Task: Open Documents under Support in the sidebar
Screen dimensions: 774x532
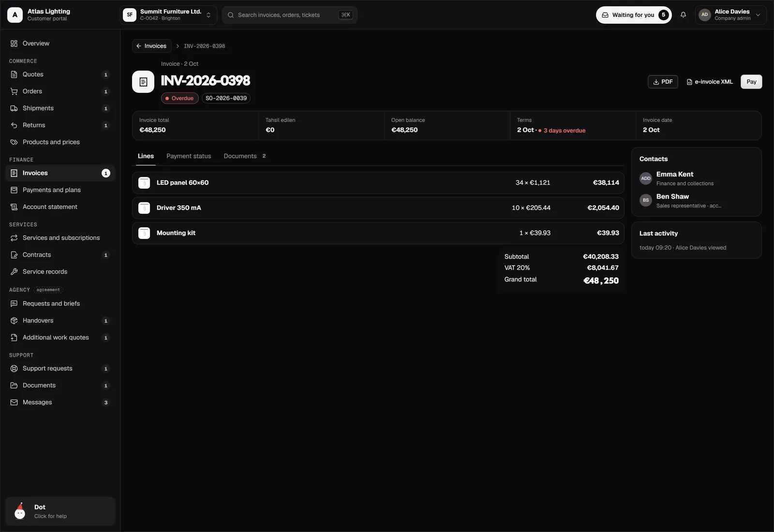Action: 60,385
